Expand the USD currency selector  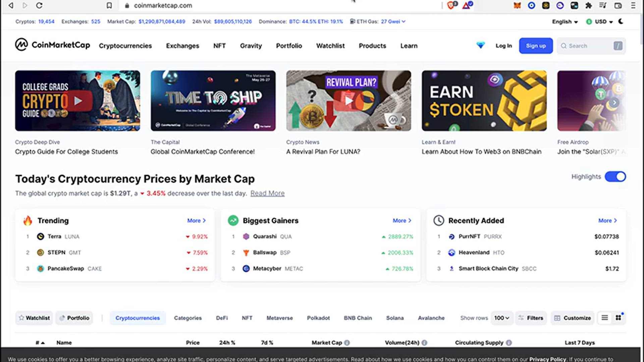[x=600, y=21]
